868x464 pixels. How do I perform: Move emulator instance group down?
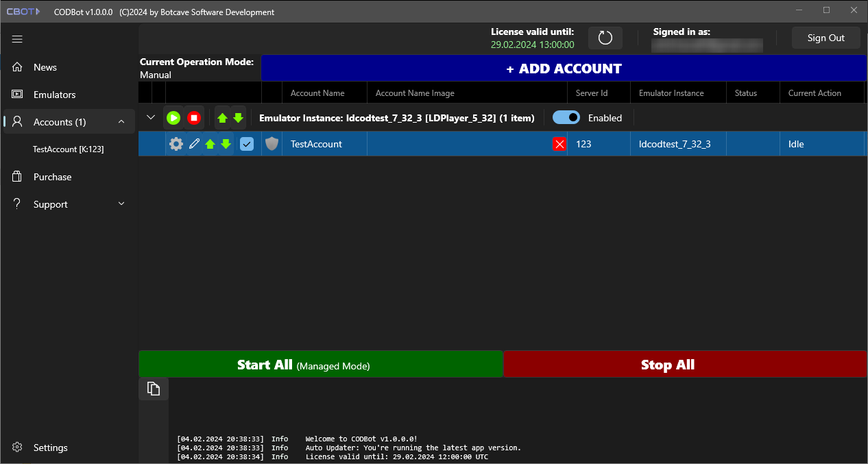[x=238, y=118]
